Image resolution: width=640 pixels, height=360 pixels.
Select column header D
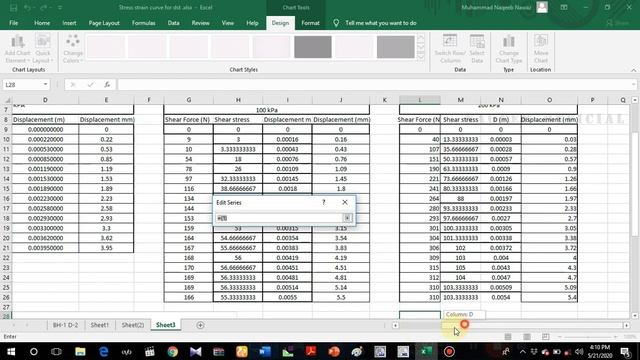pyautogui.click(x=45, y=100)
